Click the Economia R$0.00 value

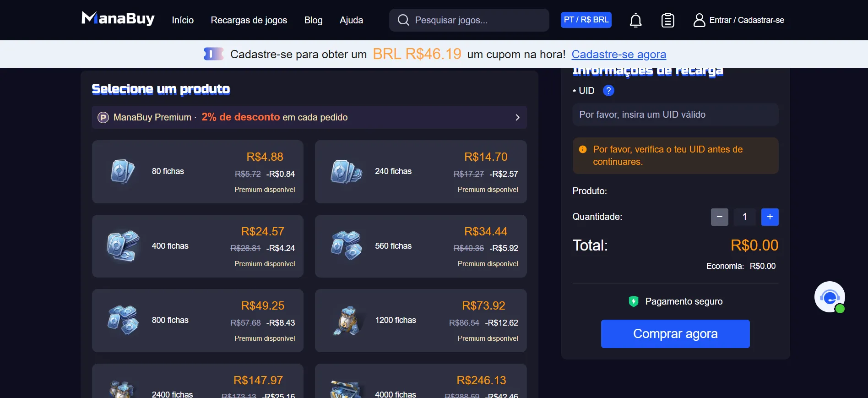point(763,266)
